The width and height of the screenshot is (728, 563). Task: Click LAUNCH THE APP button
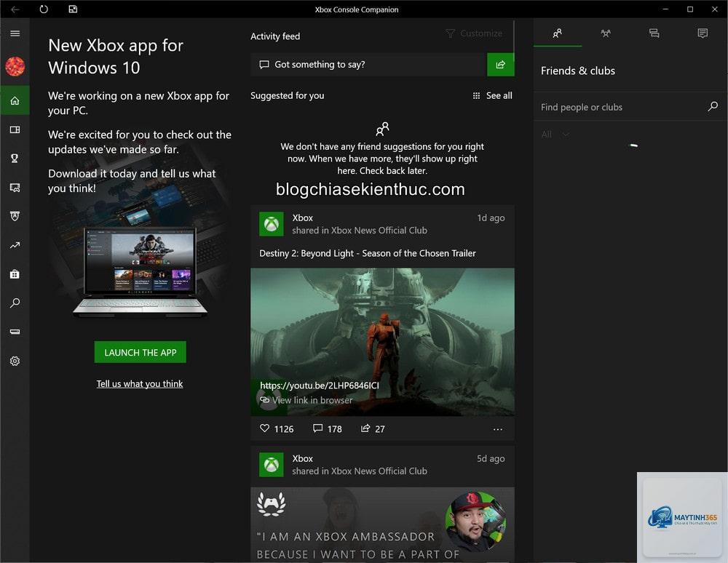pyautogui.click(x=141, y=352)
